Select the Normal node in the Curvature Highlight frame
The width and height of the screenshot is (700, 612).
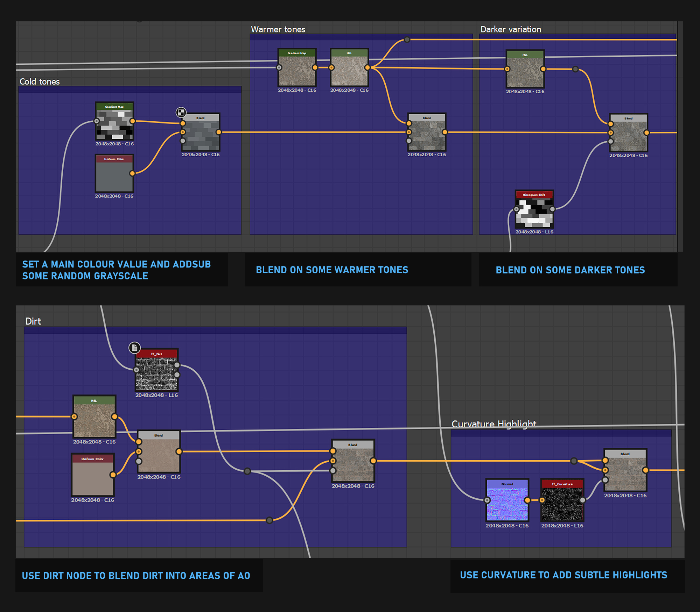(507, 502)
